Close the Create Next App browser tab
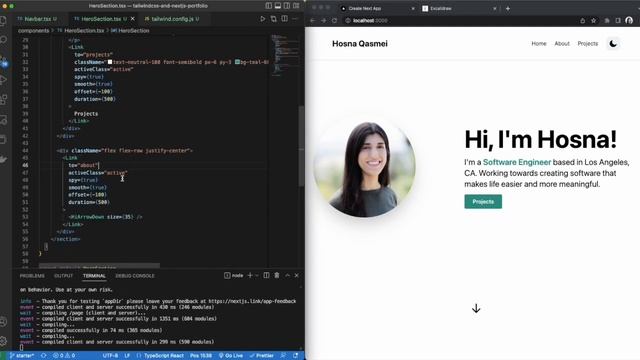The width and height of the screenshot is (640, 360). pyautogui.click(x=413, y=8)
